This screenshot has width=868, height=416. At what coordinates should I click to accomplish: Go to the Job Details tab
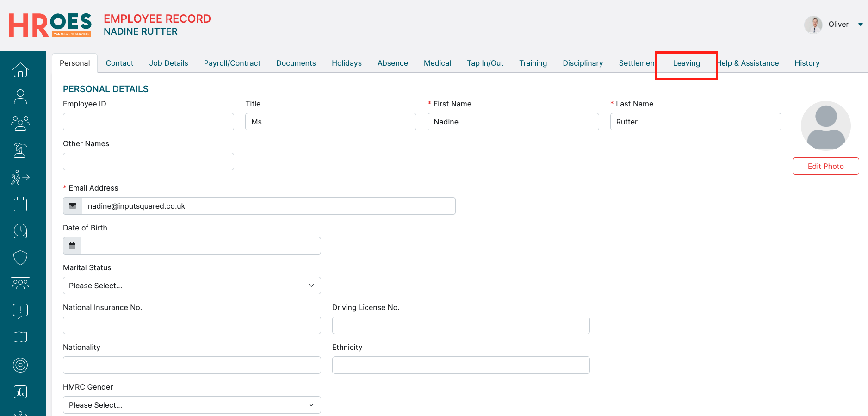coord(168,63)
